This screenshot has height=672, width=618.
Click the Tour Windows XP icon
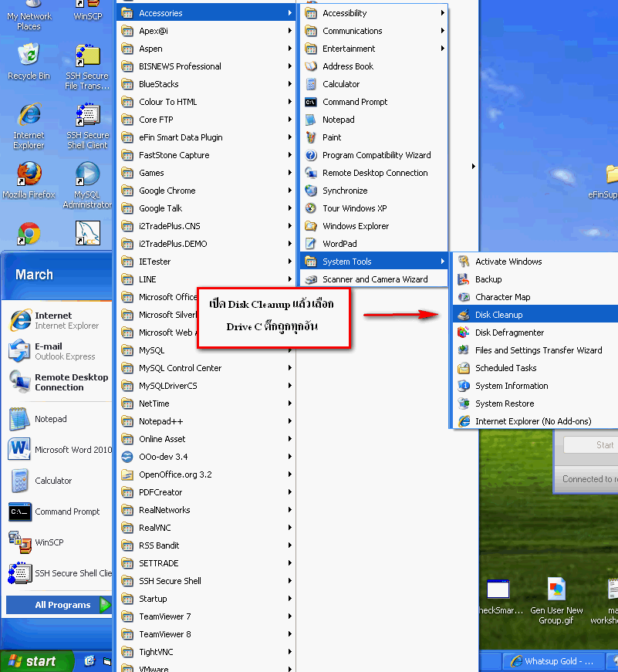[x=311, y=208]
